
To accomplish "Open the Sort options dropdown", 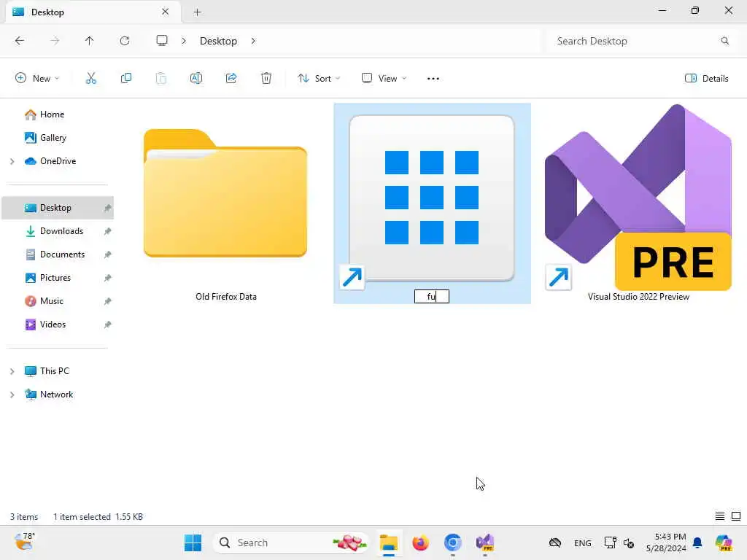I will [x=319, y=79].
